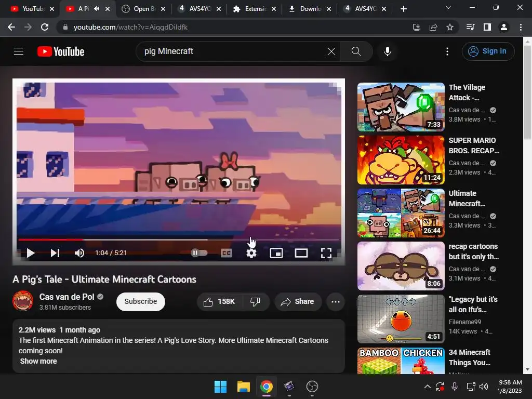Viewport: 532px width, 399px height.
Task: Switch to the Open Br browser tab
Action: click(142, 9)
